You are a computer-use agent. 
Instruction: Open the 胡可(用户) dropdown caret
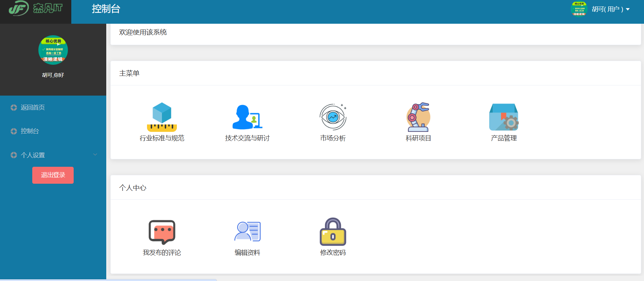point(628,9)
